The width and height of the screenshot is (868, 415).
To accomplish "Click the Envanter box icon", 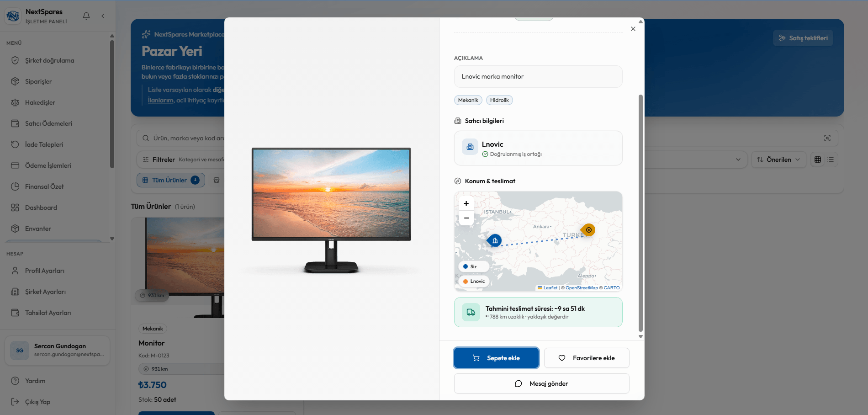I will pos(15,229).
